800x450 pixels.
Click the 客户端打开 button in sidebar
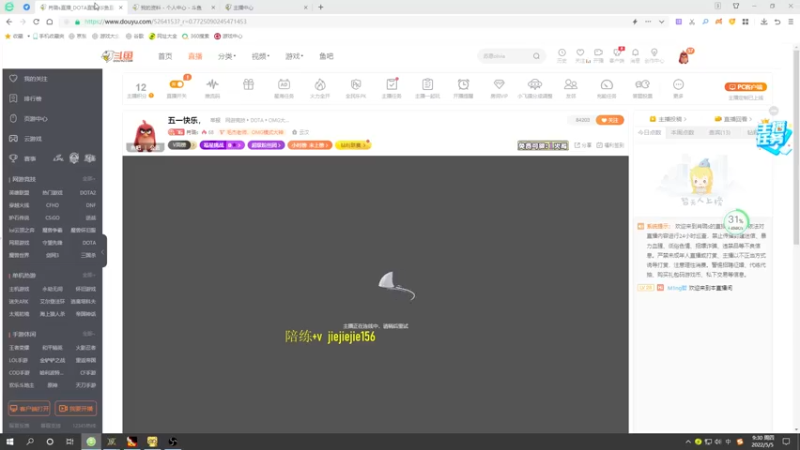pyautogui.click(x=29, y=409)
